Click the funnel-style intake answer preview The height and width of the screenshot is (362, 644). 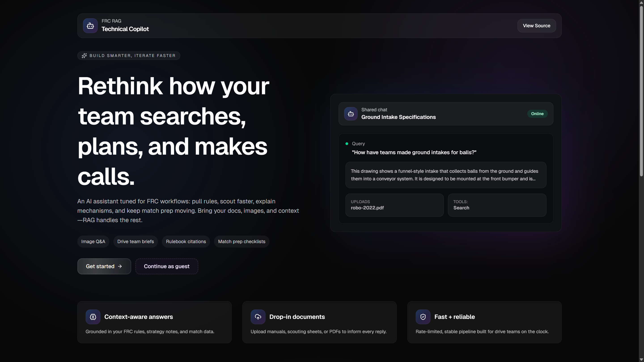446,175
